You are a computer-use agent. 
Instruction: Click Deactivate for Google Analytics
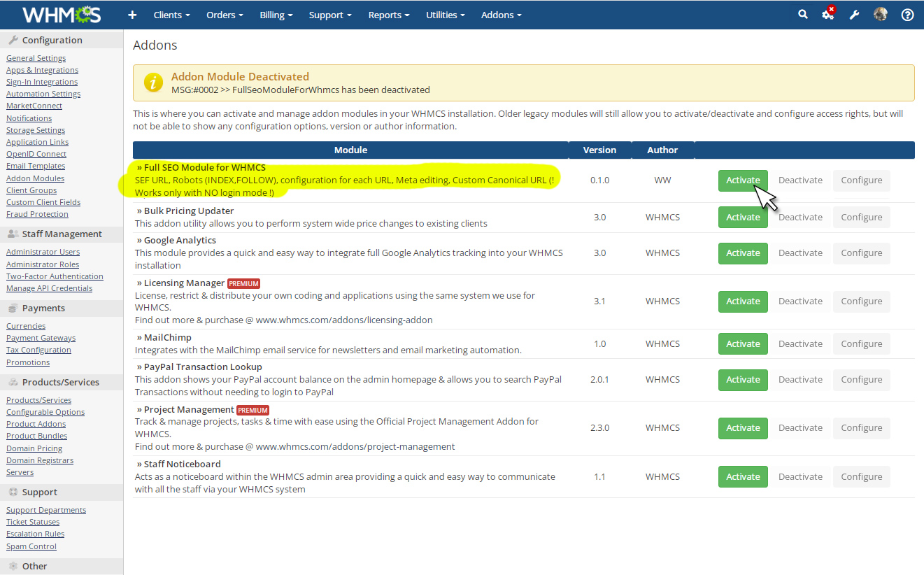[x=800, y=253]
